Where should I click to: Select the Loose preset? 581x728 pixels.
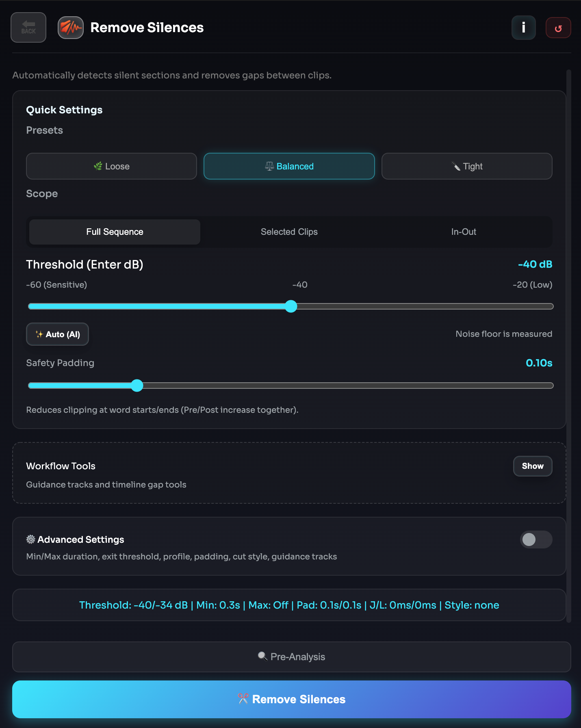point(111,166)
